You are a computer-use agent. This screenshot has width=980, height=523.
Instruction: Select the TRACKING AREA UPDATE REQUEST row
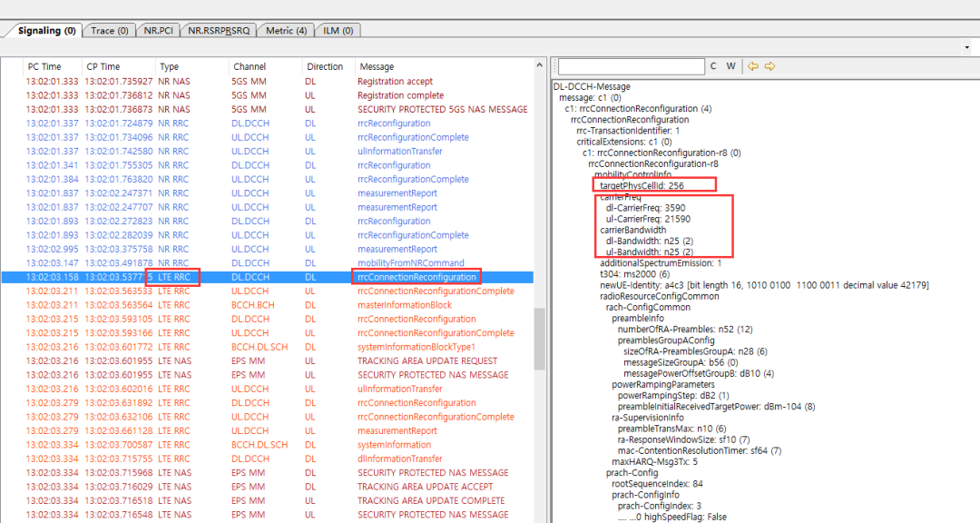click(x=268, y=361)
